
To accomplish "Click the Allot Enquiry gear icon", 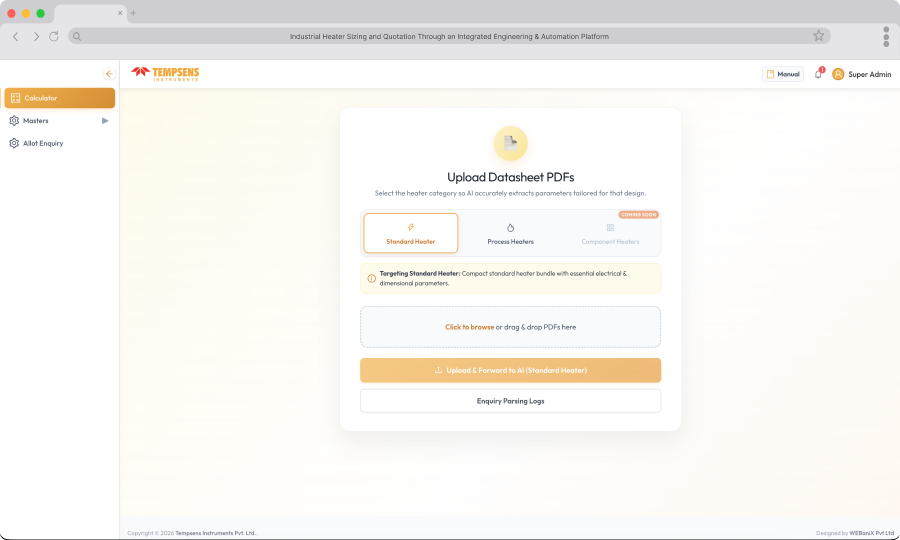I will click(14, 143).
